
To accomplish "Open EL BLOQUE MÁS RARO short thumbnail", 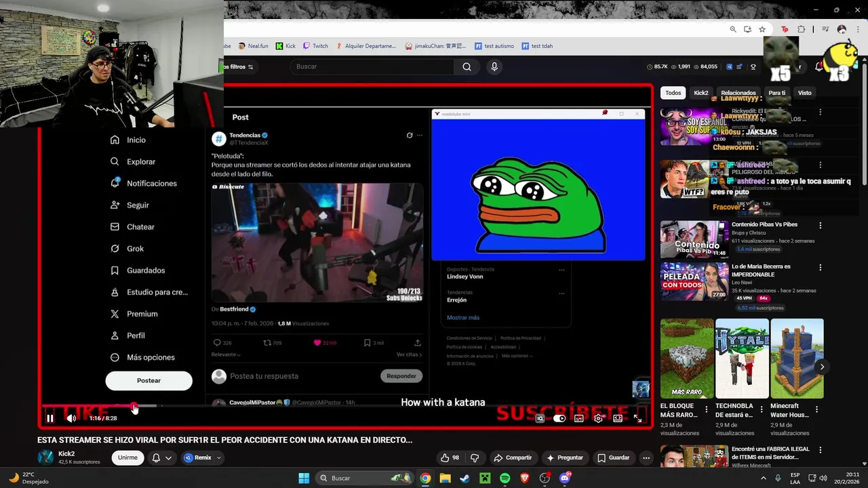I will [x=687, y=359].
